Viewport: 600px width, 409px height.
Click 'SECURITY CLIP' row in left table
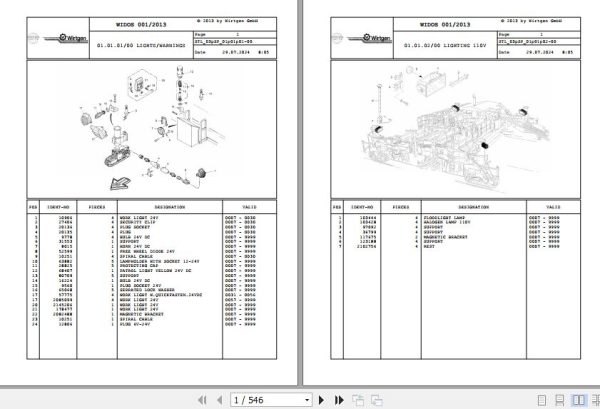click(x=152, y=222)
